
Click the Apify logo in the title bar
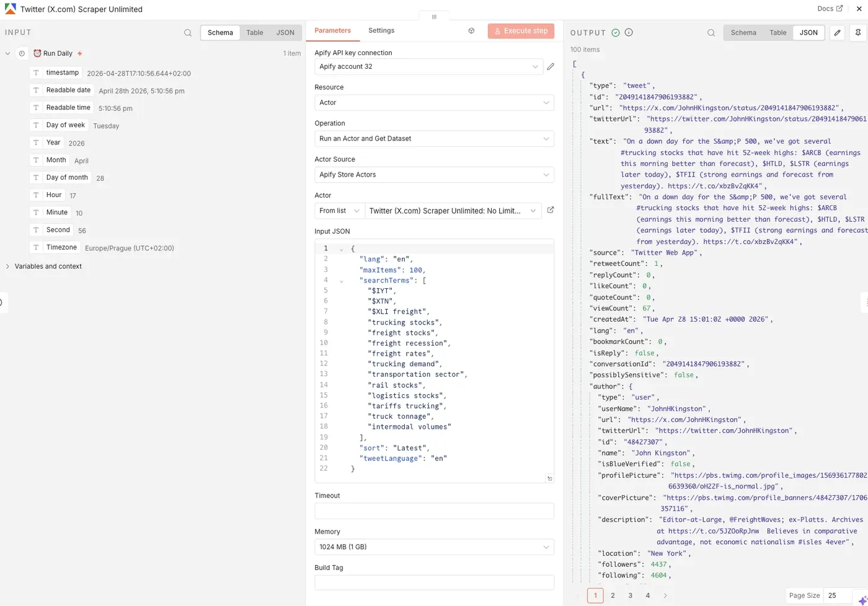pos(10,9)
